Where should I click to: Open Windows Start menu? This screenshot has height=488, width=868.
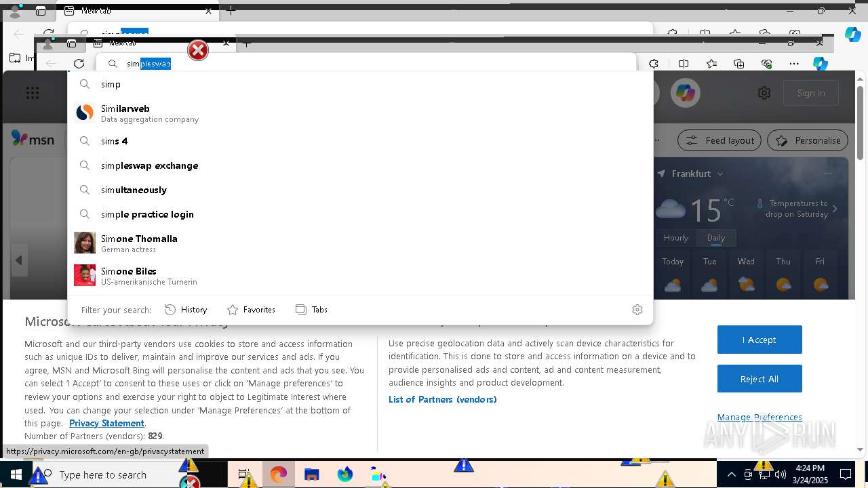(x=16, y=474)
